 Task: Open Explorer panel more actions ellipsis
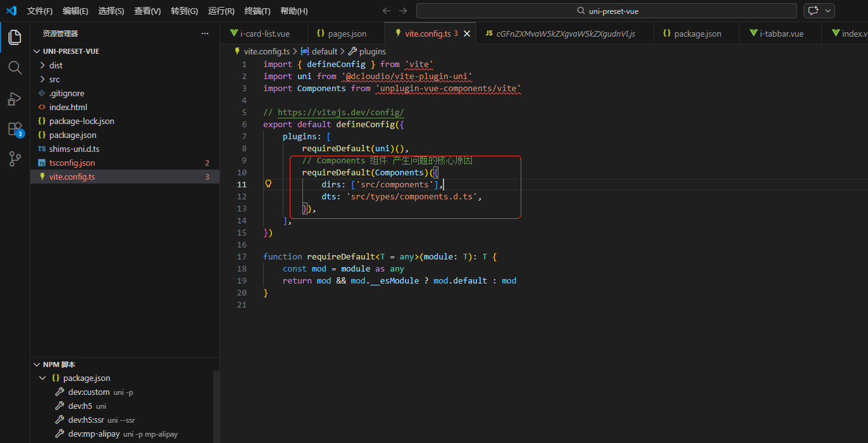click(204, 34)
